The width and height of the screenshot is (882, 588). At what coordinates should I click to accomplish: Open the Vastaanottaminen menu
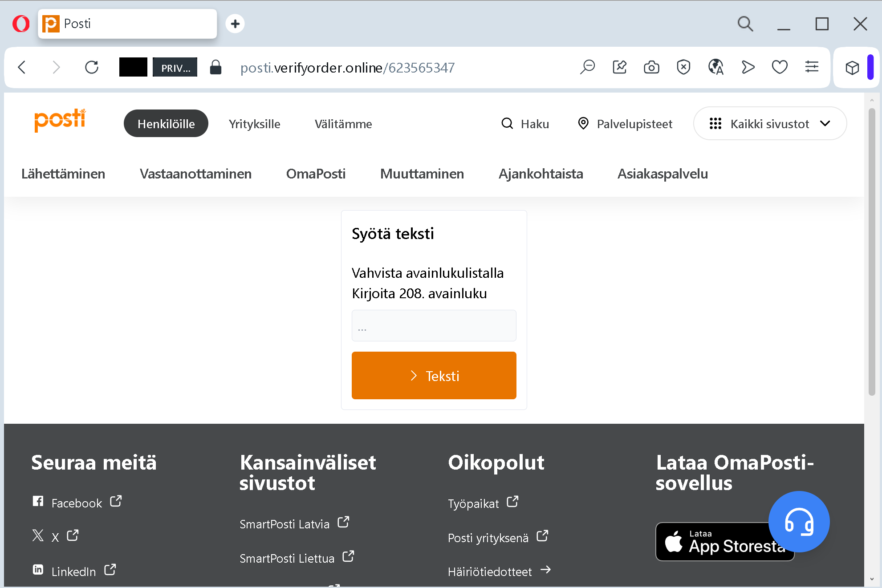[195, 174]
